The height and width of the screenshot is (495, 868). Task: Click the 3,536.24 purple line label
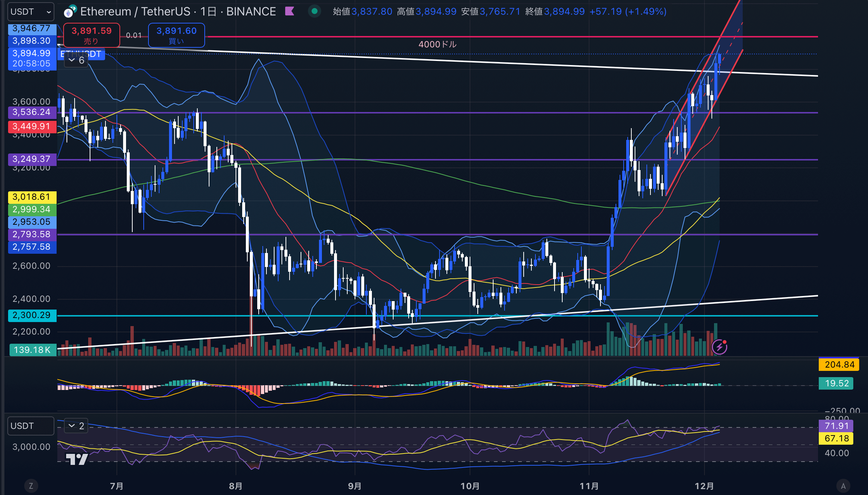[32, 112]
